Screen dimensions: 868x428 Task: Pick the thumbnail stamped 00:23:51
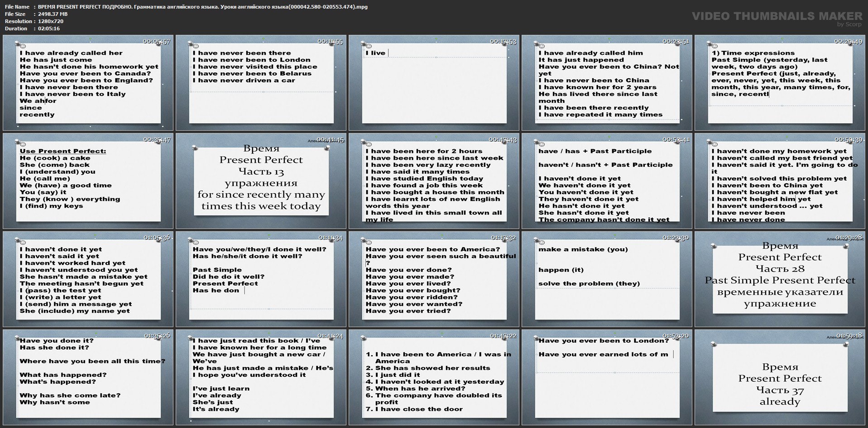click(607, 83)
